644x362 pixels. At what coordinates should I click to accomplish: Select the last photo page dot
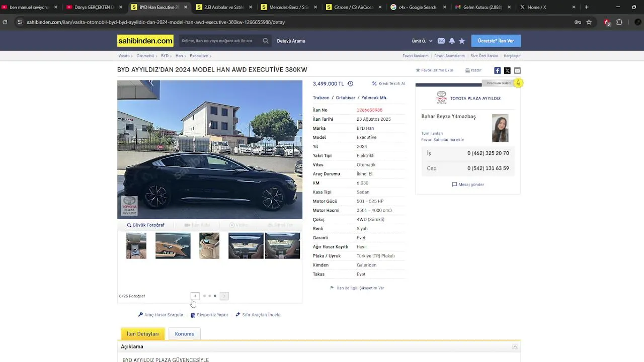[x=215, y=296]
